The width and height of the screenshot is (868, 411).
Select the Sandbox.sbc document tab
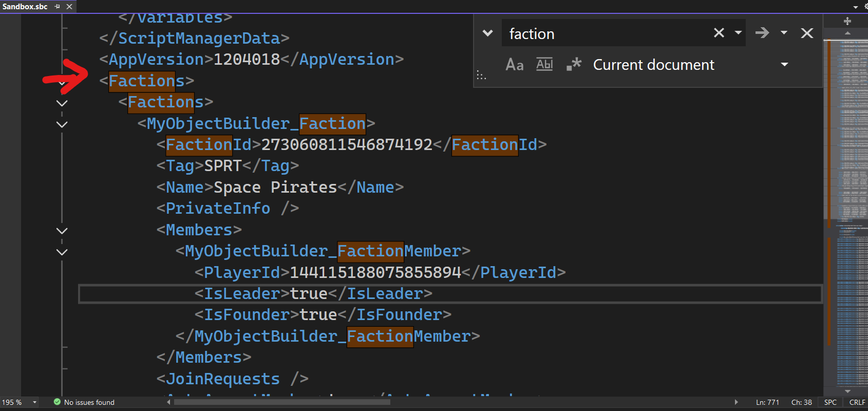[25, 7]
